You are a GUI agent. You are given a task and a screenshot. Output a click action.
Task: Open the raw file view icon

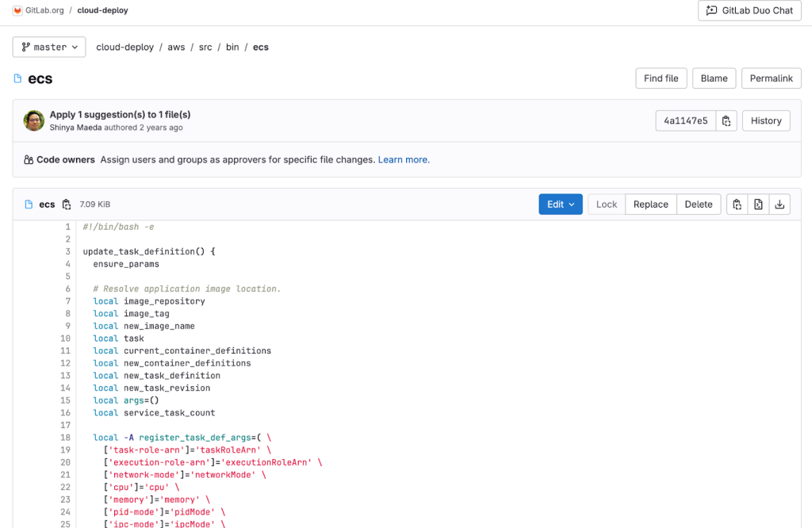pyautogui.click(x=758, y=204)
